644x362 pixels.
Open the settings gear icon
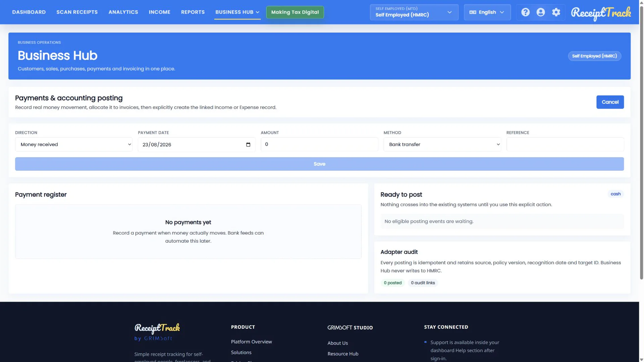pyautogui.click(x=556, y=12)
